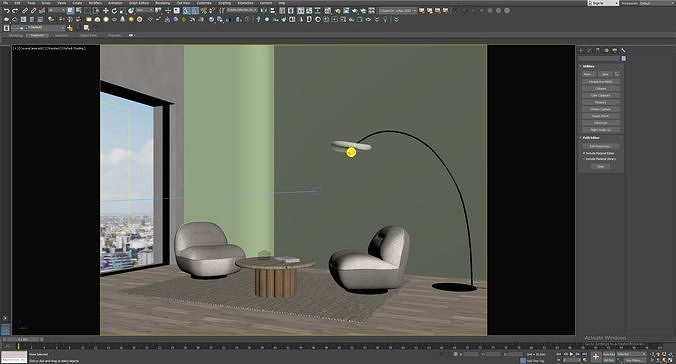This screenshot has width=676, height=364.
Task: Play the animation
Action: pyautogui.click(x=572, y=354)
